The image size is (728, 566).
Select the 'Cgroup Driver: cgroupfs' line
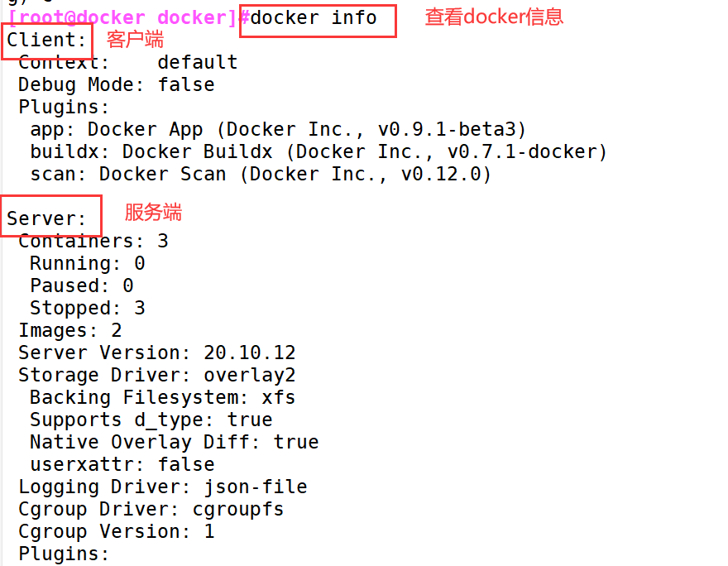pyautogui.click(x=151, y=510)
